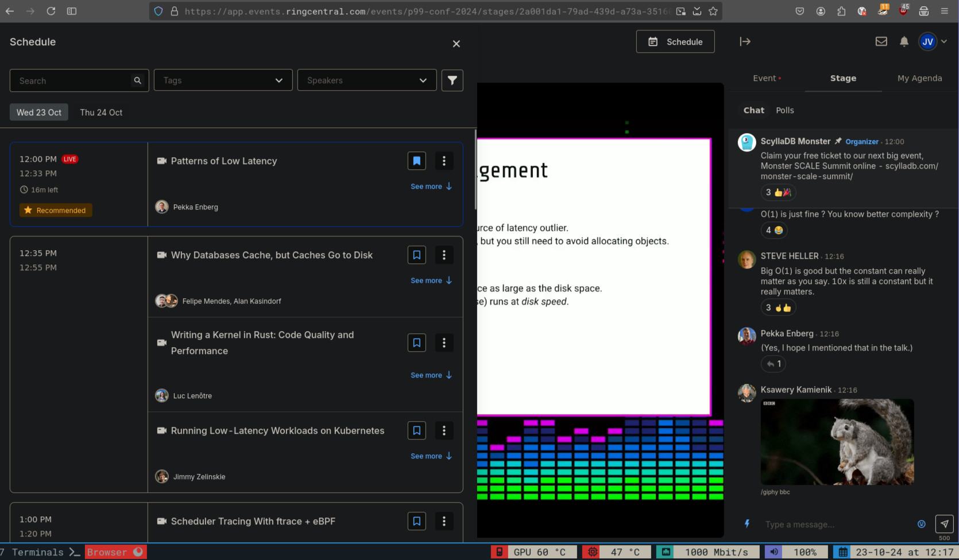The height and width of the screenshot is (560, 959).
Task: Go back in browser history
Action: [10, 11]
